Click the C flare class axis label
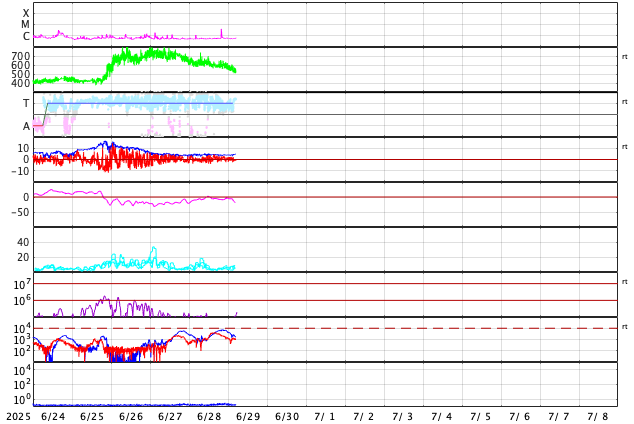This screenshot has width=634, height=424. coord(26,36)
